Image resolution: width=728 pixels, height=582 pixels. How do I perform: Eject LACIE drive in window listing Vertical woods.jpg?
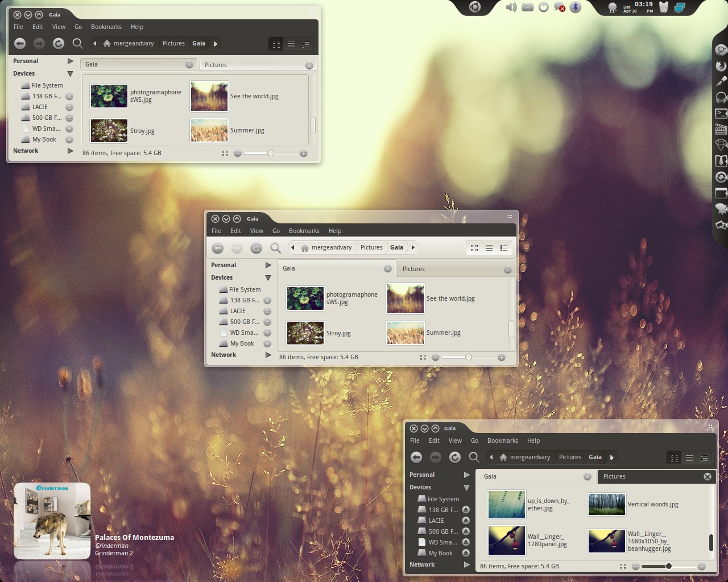[x=466, y=521]
